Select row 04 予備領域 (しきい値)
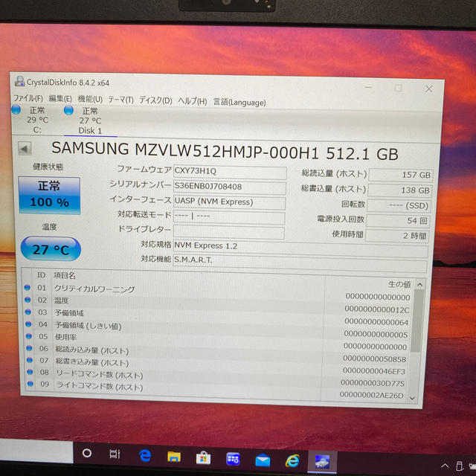Image resolution: width=476 pixels, height=476 pixels. (x=217, y=329)
